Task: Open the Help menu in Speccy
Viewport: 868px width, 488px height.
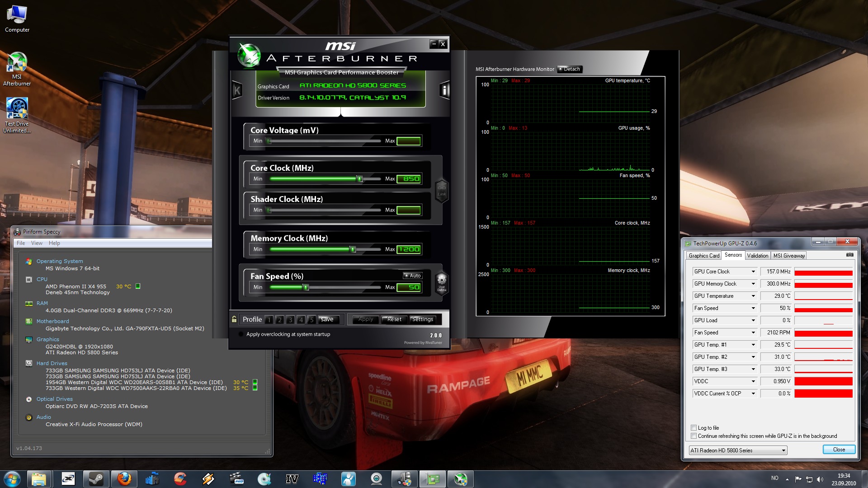Action: [x=54, y=243]
